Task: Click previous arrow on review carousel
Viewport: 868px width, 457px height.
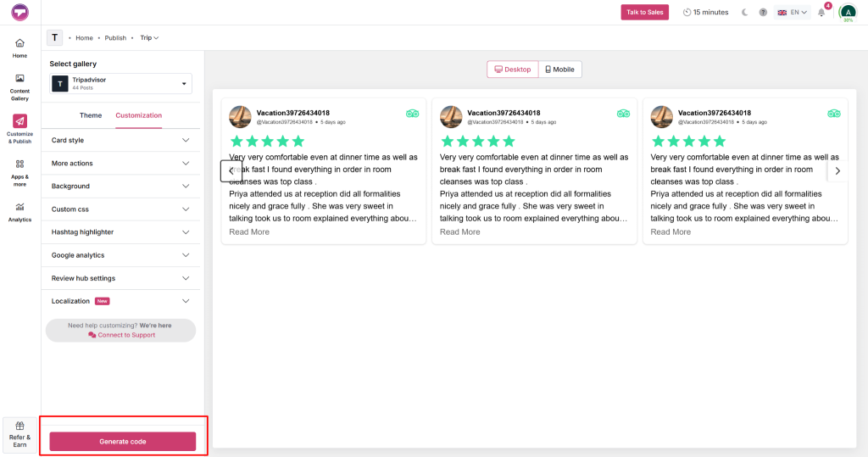Action: (x=231, y=171)
